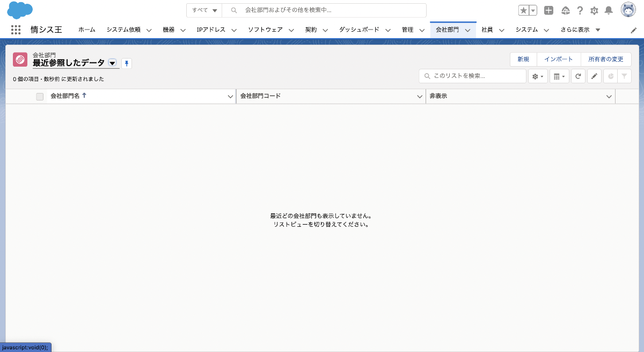This screenshot has height=352, width=644.
Task: Sort by 会社部門名 column header
Action: click(65, 96)
